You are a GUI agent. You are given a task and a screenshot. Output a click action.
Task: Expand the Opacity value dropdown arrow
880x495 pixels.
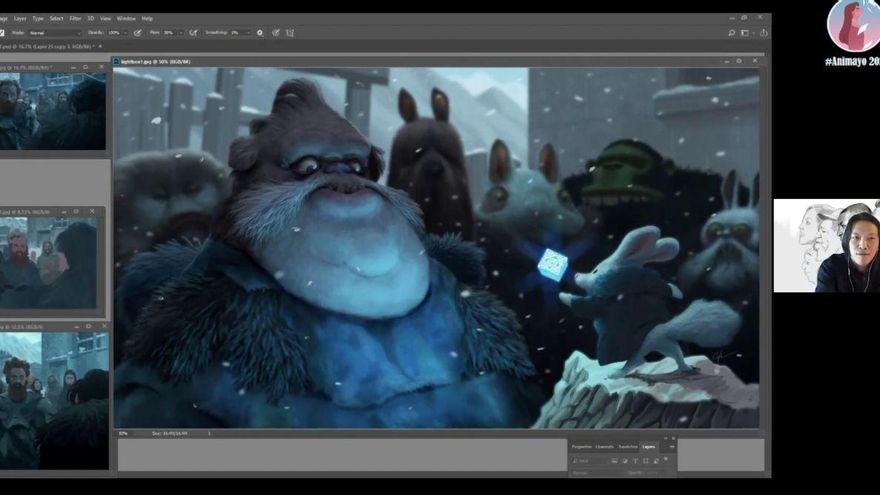(125, 33)
